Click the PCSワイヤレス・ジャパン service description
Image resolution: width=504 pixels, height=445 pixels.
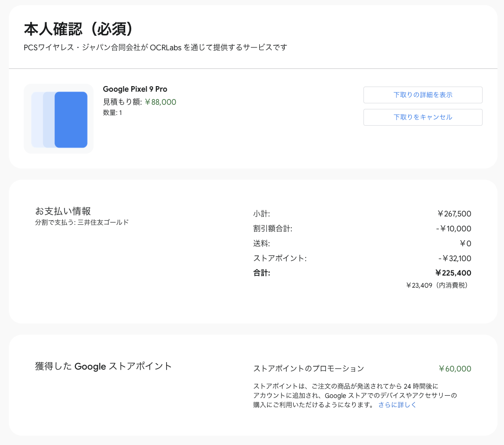coord(155,47)
